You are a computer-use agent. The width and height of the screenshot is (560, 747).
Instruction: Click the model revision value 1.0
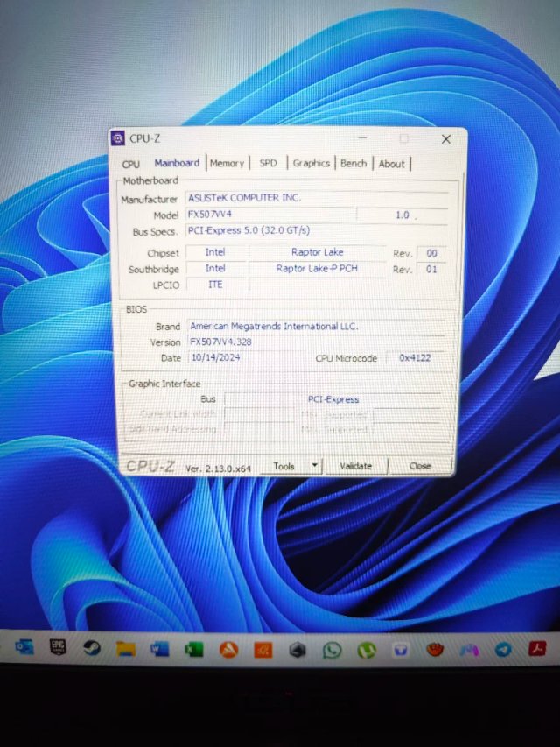(x=402, y=215)
